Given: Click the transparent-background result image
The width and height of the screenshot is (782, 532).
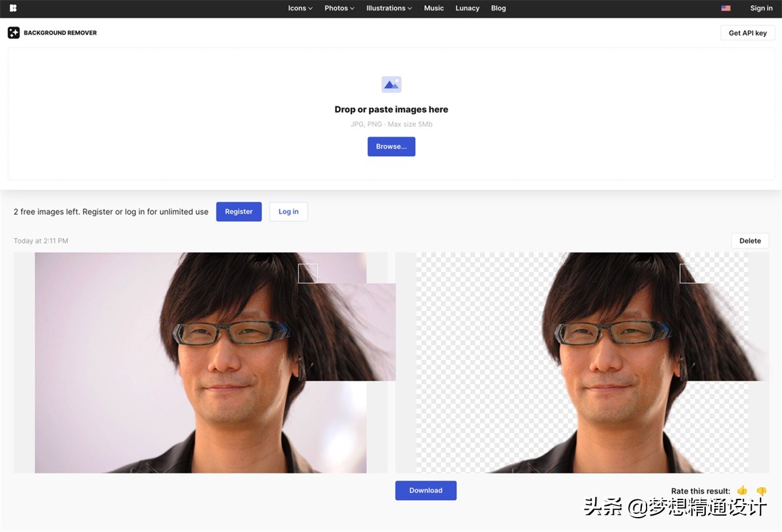Looking at the screenshot, I should [x=582, y=363].
